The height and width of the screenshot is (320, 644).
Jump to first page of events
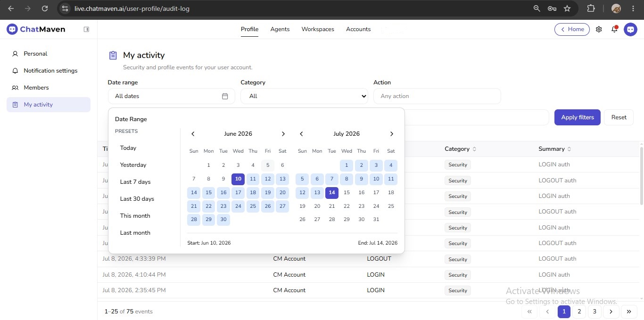point(529,312)
